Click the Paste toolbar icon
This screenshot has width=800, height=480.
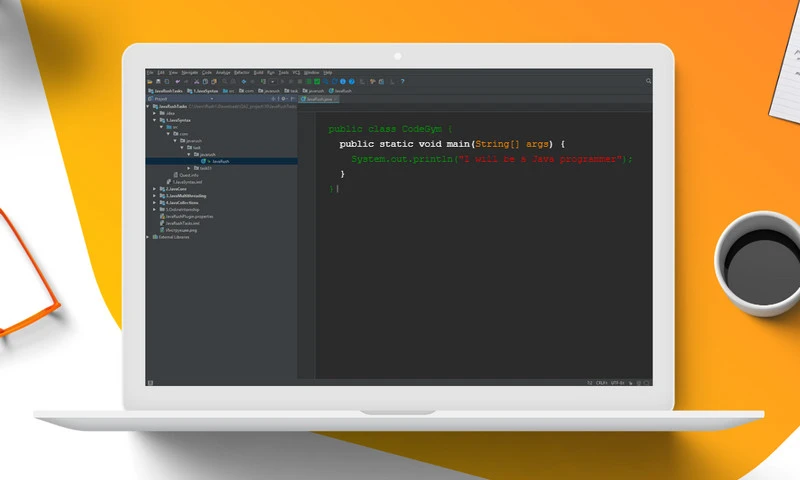tap(214, 81)
